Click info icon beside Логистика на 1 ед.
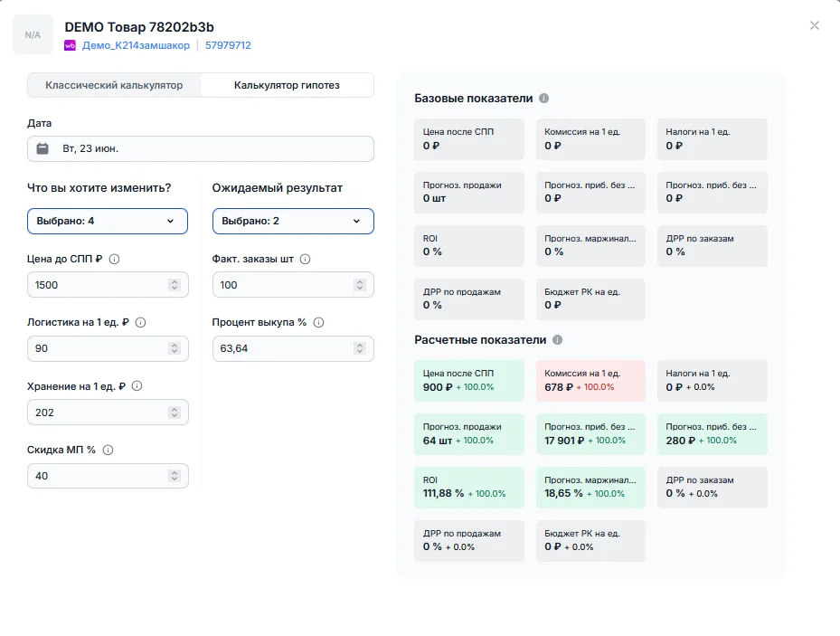 140,323
